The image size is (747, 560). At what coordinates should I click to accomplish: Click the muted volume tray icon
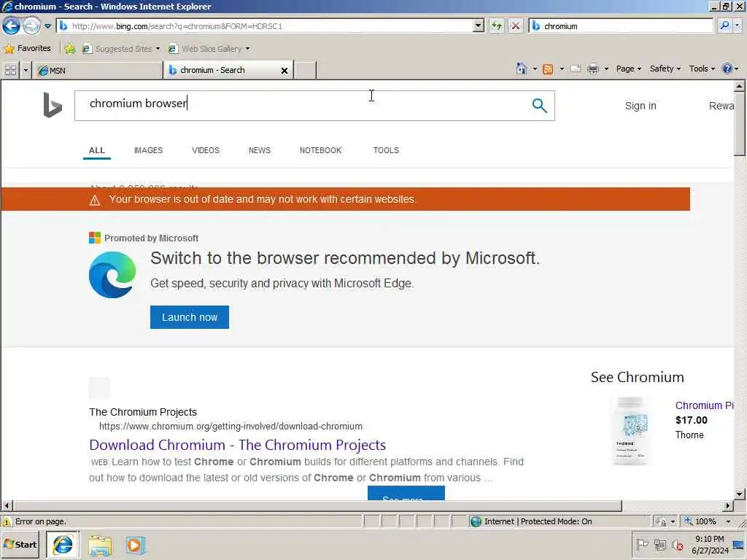point(678,545)
